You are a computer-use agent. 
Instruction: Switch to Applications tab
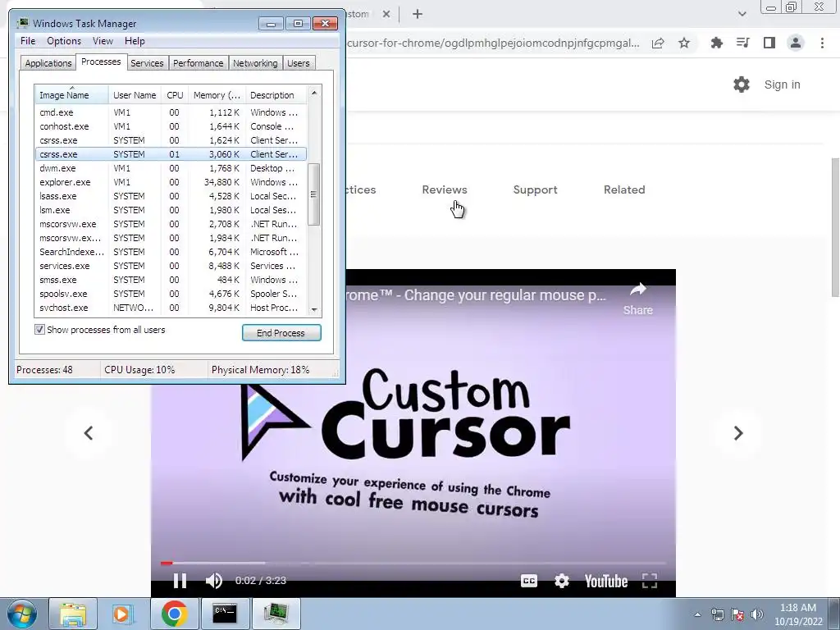[x=48, y=63]
